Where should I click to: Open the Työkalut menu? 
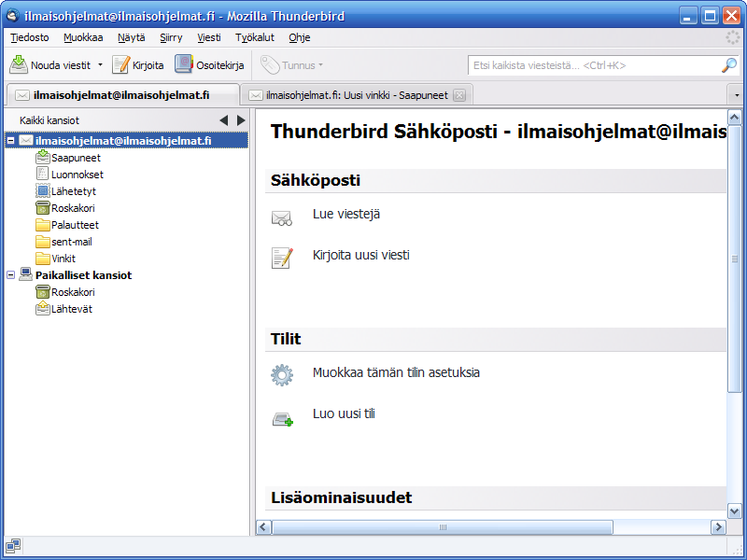coord(255,37)
